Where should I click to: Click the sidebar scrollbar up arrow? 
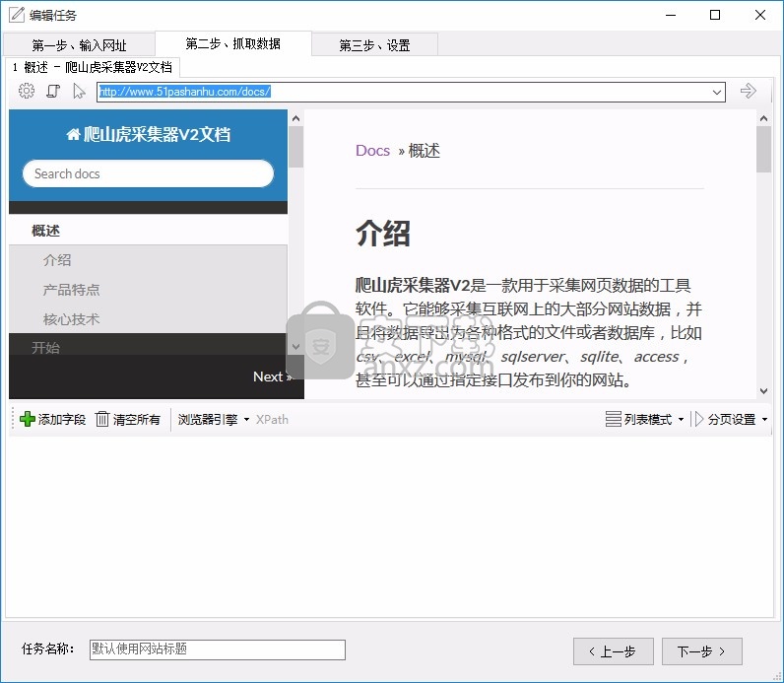point(296,118)
